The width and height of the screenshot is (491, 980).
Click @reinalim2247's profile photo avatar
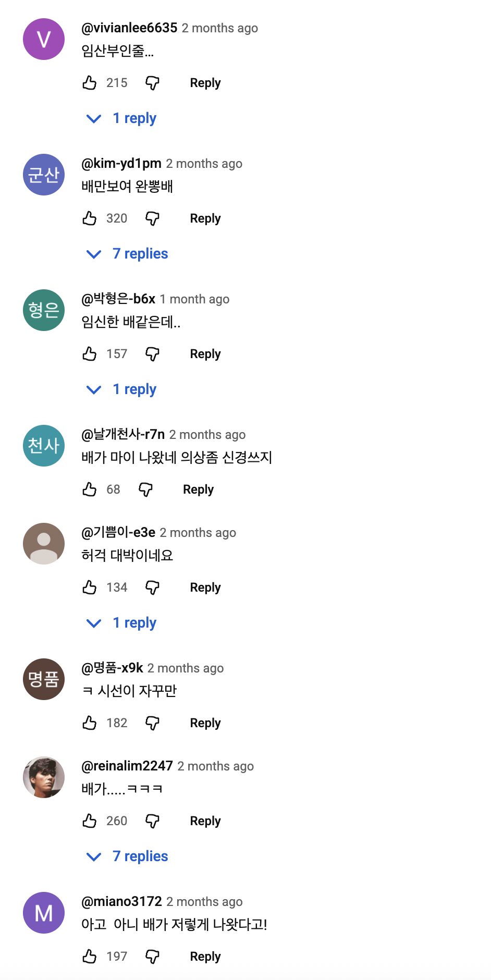[x=44, y=777]
